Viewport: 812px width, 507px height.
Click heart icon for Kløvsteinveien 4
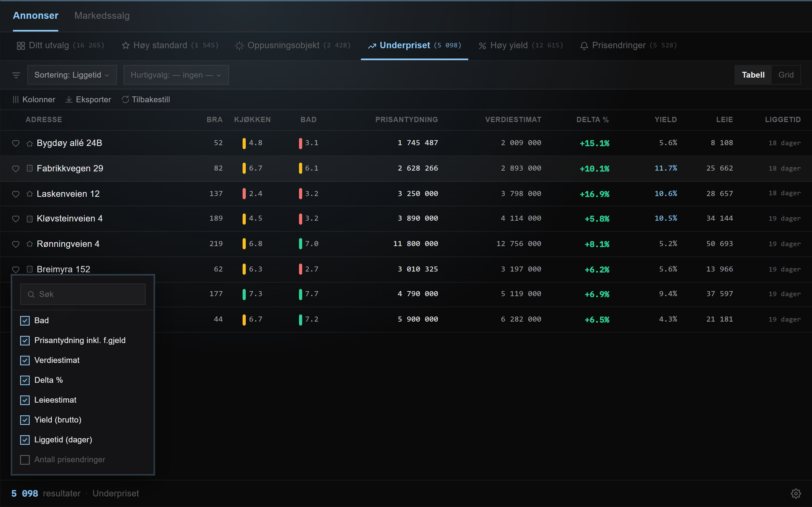pyautogui.click(x=16, y=219)
